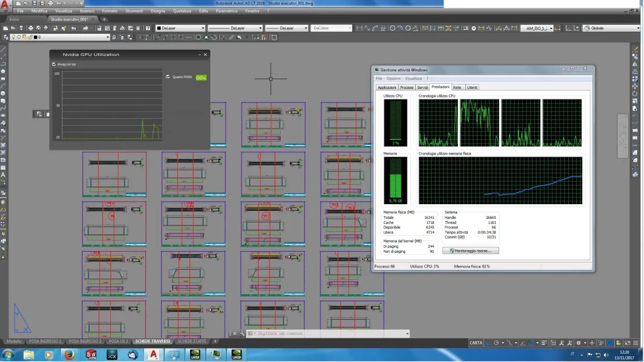Open the Disegna menu
Image resolution: width=644 pixels, height=362 pixels.
tap(158, 11)
